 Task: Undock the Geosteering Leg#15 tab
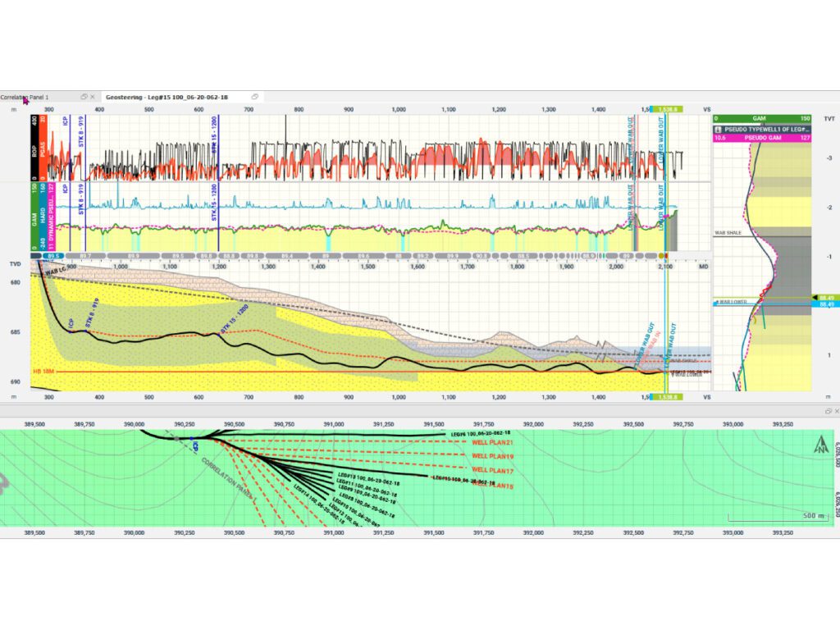(255, 97)
